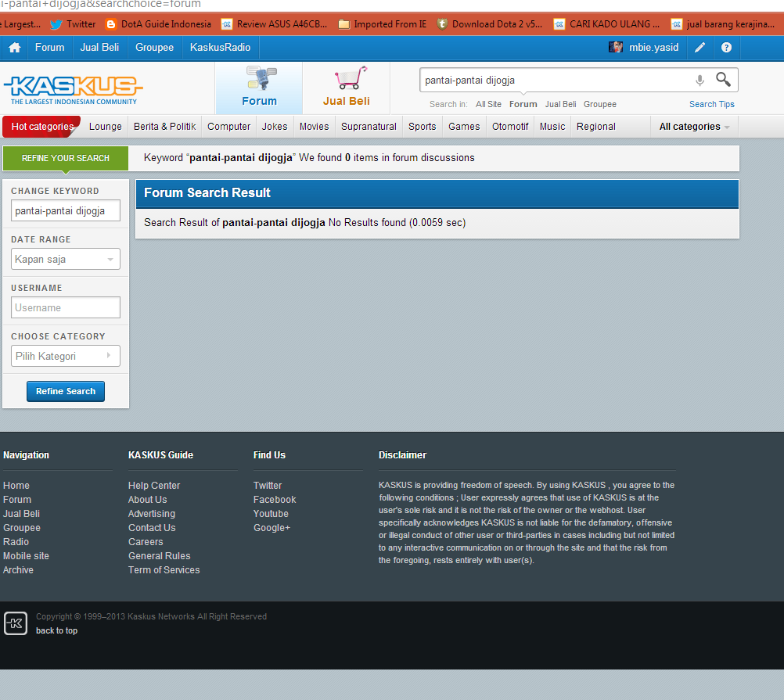The image size is (784, 700).
Task: Open Archive footer link
Action: [18, 569]
